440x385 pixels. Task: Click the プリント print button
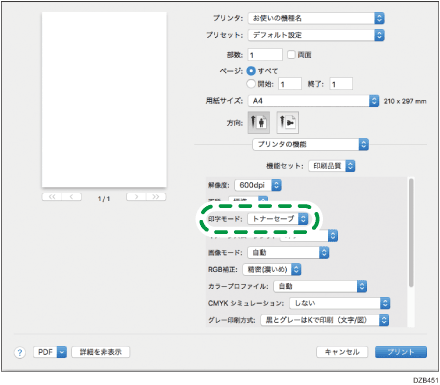[401, 352]
